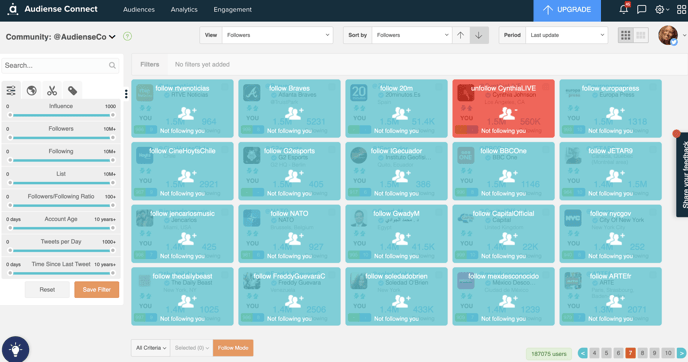Open the chat messages icon

(x=641, y=9)
